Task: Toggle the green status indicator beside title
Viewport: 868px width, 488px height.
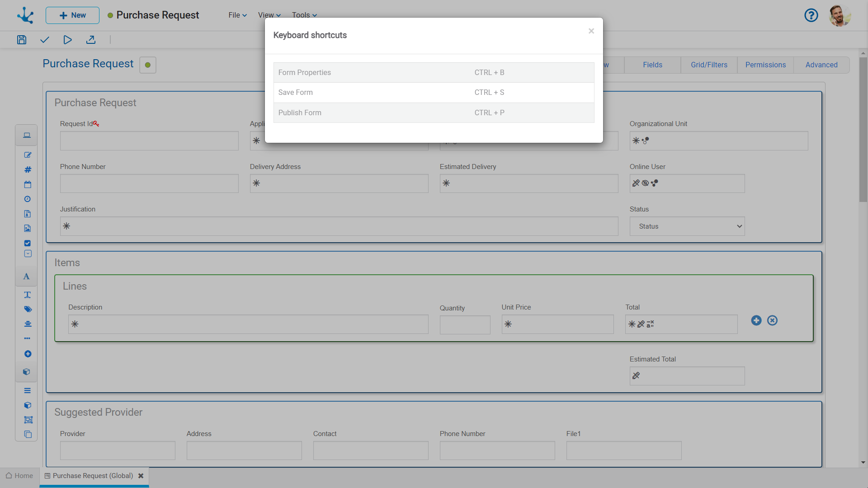Action: [148, 65]
